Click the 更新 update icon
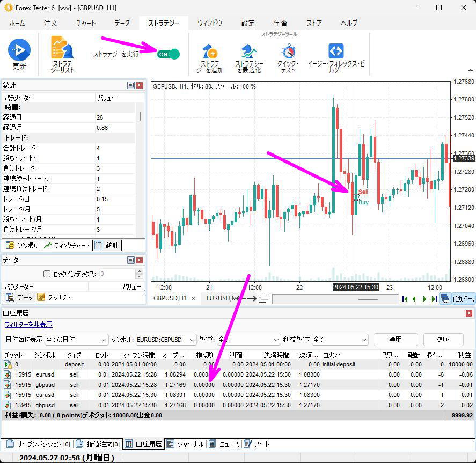Viewport: 476px width, 463px height. (x=19, y=50)
